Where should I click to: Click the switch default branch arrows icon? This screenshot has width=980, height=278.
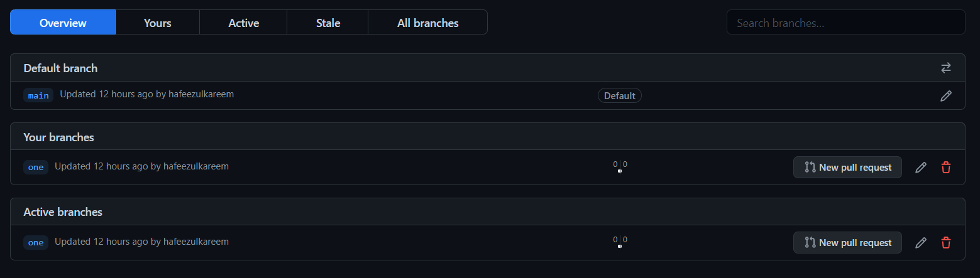tap(945, 68)
